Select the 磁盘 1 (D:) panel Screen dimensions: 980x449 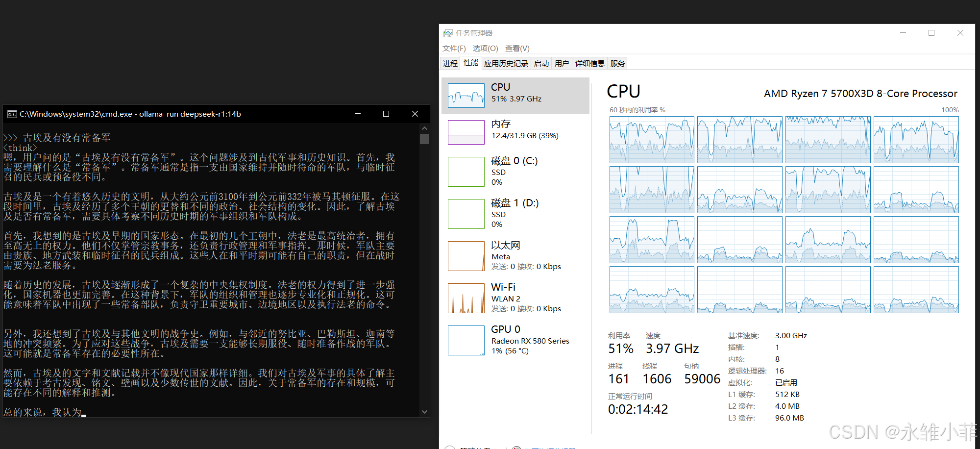[x=514, y=213]
